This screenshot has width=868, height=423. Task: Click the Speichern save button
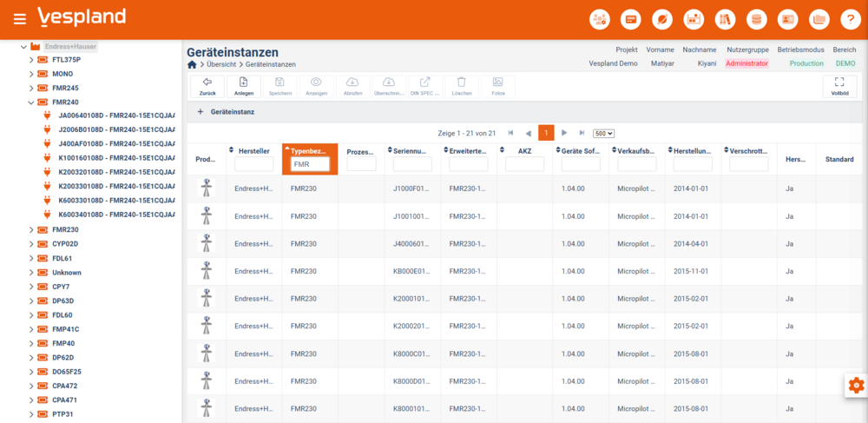(x=280, y=86)
